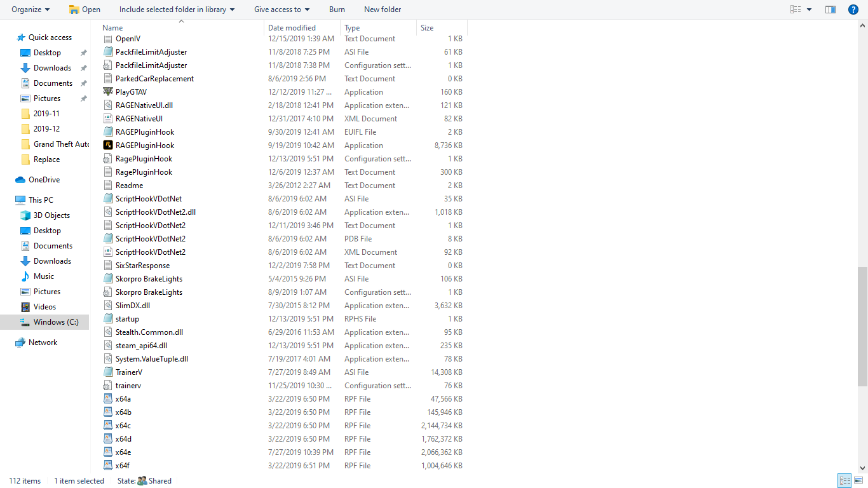Open the Give access to dropdown
The width and height of the screenshot is (868, 488).
(x=281, y=10)
